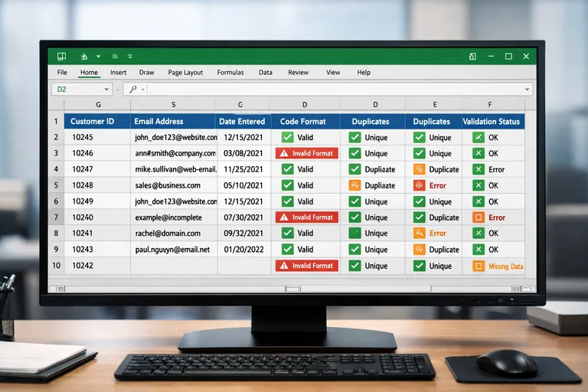The width and height of the screenshot is (588, 392).
Task: Switch to the Home tab
Action: tap(90, 73)
